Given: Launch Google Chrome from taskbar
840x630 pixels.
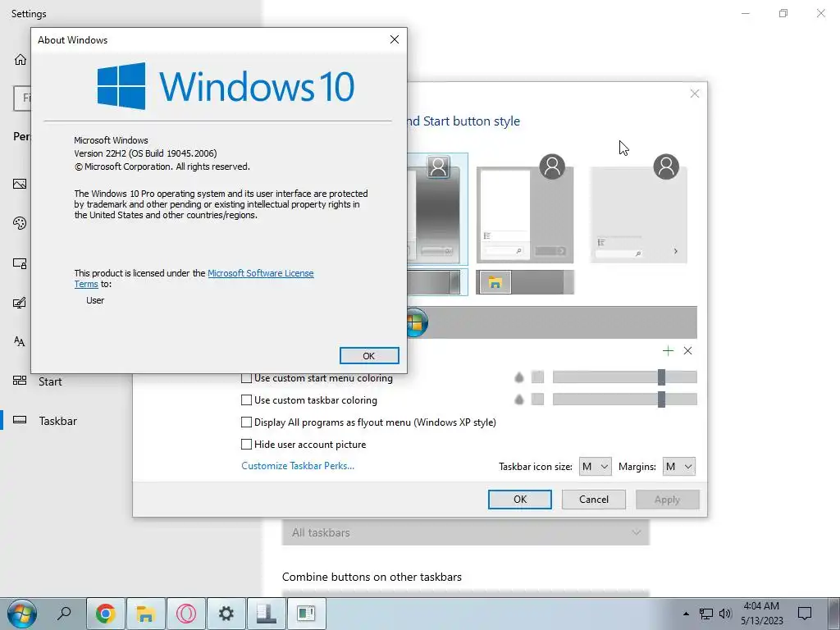Looking at the screenshot, I should pyautogui.click(x=106, y=614).
